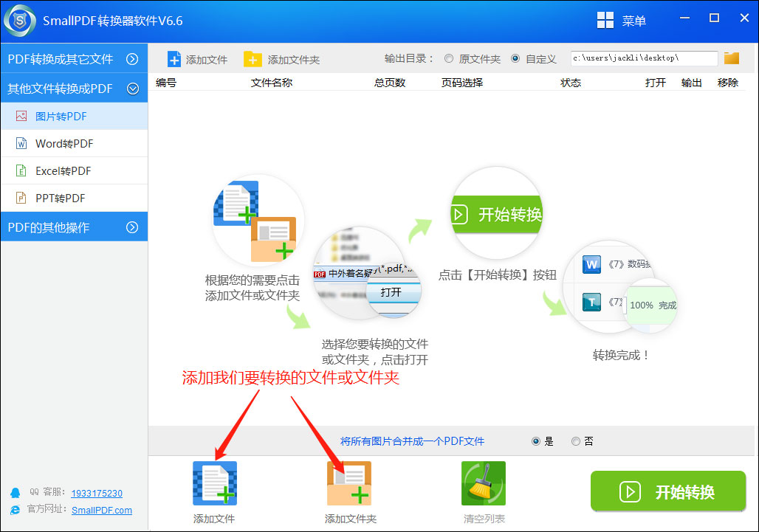Expand the PDF的其他操作 section
The width and height of the screenshot is (759, 532).
(74, 227)
